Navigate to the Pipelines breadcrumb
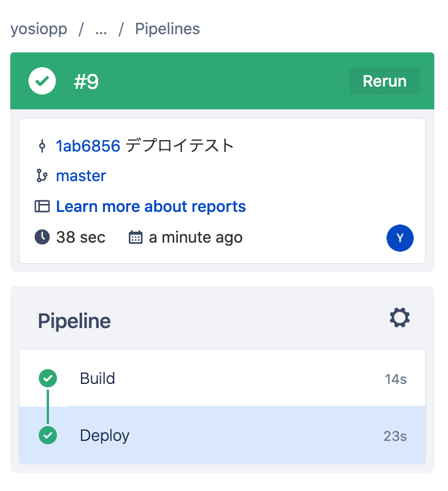The width and height of the screenshot is (448, 491). (x=168, y=29)
